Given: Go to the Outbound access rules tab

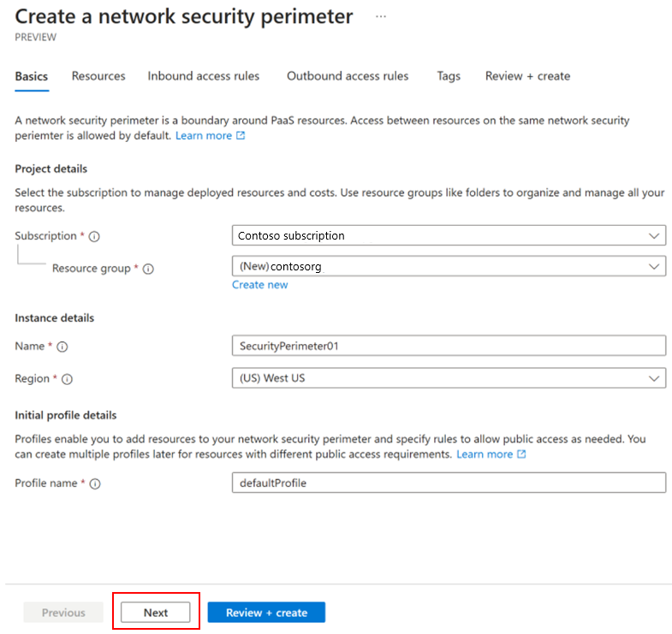Looking at the screenshot, I should click(x=348, y=76).
